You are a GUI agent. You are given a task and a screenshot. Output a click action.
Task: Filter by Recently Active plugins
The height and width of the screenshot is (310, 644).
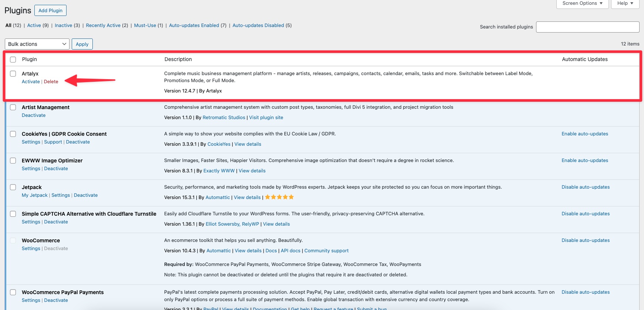[x=103, y=26]
